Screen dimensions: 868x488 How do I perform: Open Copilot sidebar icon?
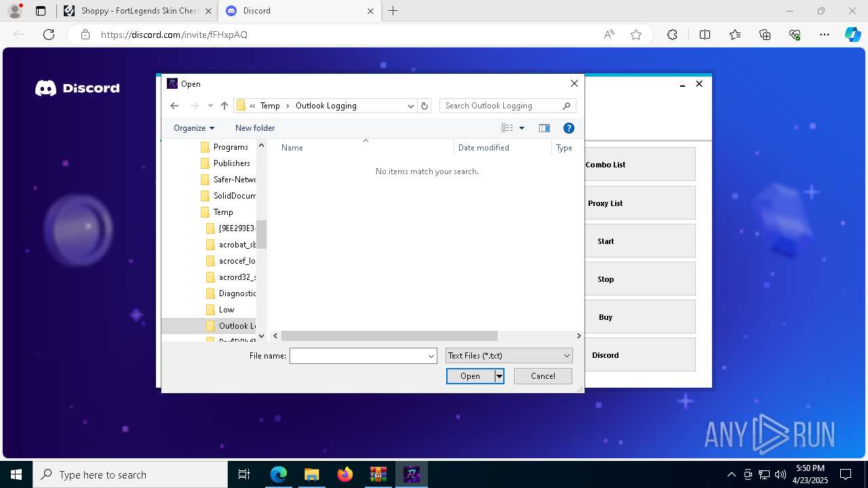852,35
